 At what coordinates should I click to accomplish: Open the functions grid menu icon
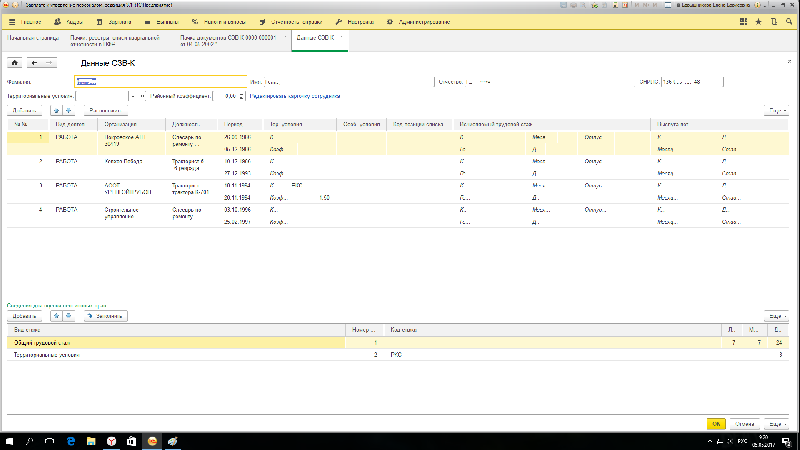pos(743,21)
